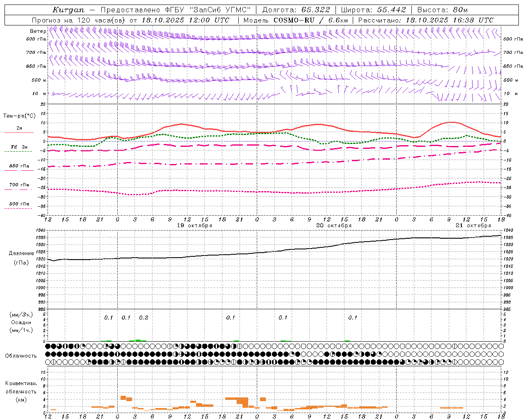Screen dimensions: 525x420
Task: Click the "10 м" wind level label on left
Action: (39, 94)
